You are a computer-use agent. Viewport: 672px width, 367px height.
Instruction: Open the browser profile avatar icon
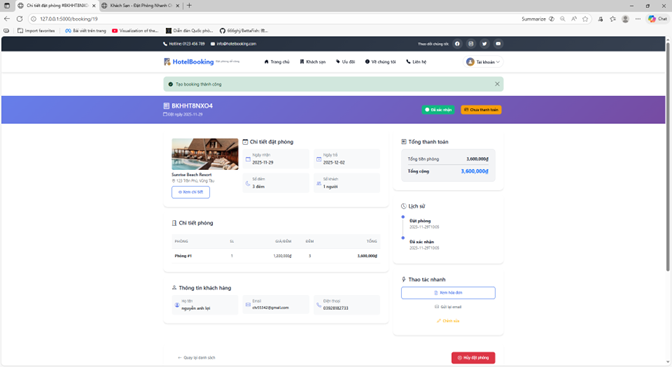(625, 19)
